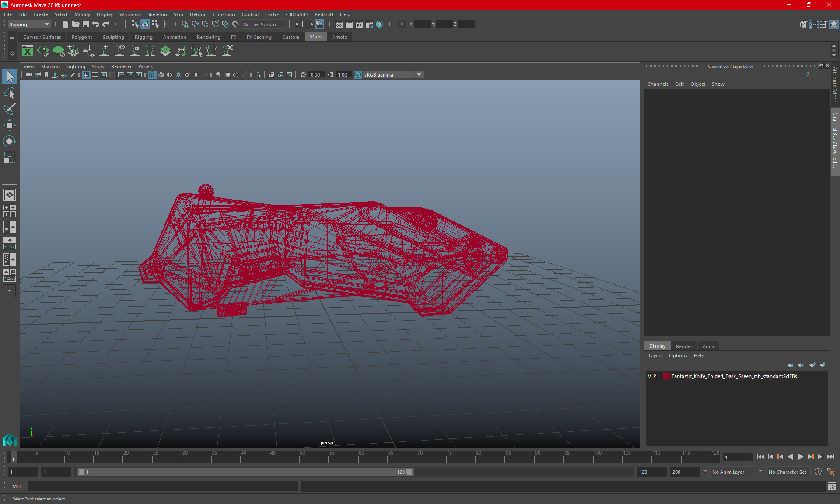Open the Channels menu in Channel Box
The width and height of the screenshot is (840, 504).
tap(658, 84)
